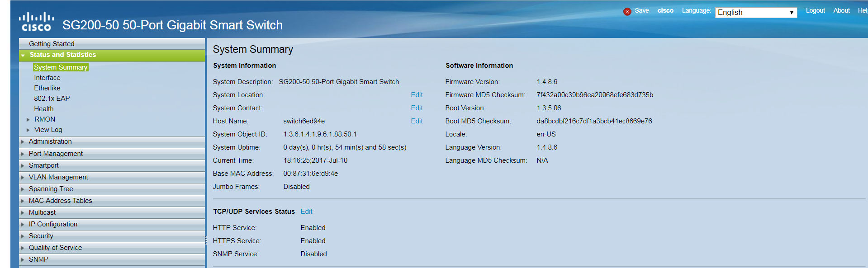Click the sidebar splitter handle
Viewport: 868px width, 268px height.
coord(206,240)
